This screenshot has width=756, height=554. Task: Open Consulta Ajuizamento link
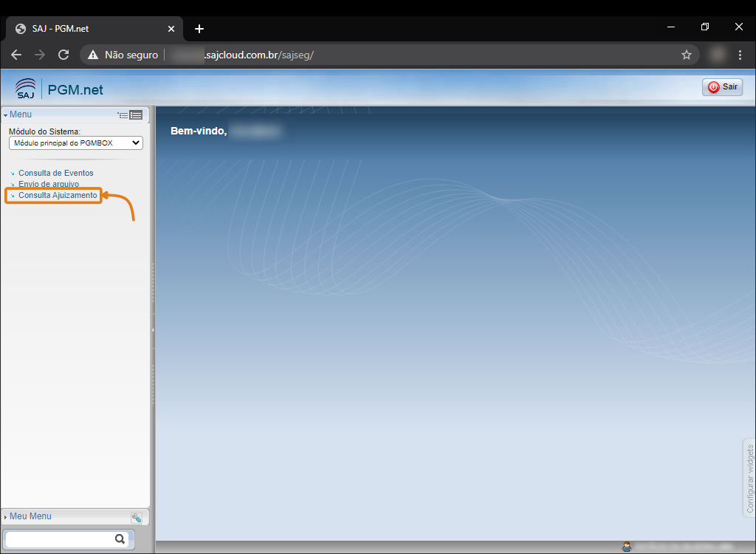tap(58, 195)
